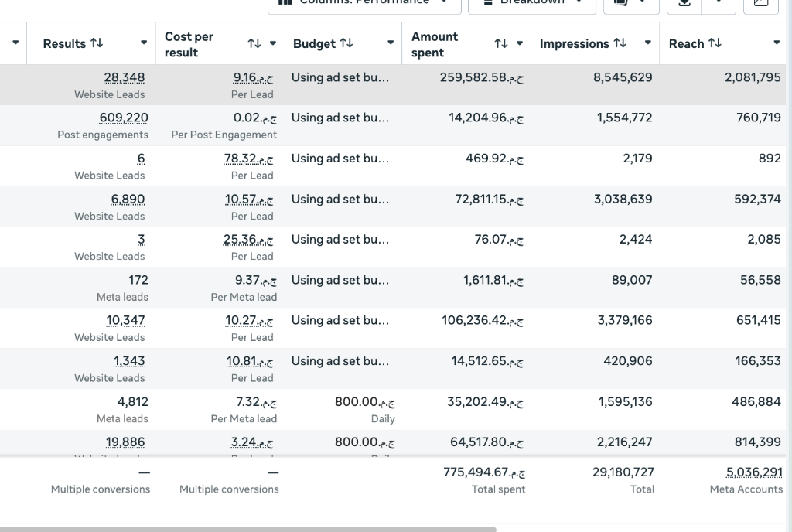Open the 10,347 Website Leads result

pyautogui.click(x=125, y=320)
